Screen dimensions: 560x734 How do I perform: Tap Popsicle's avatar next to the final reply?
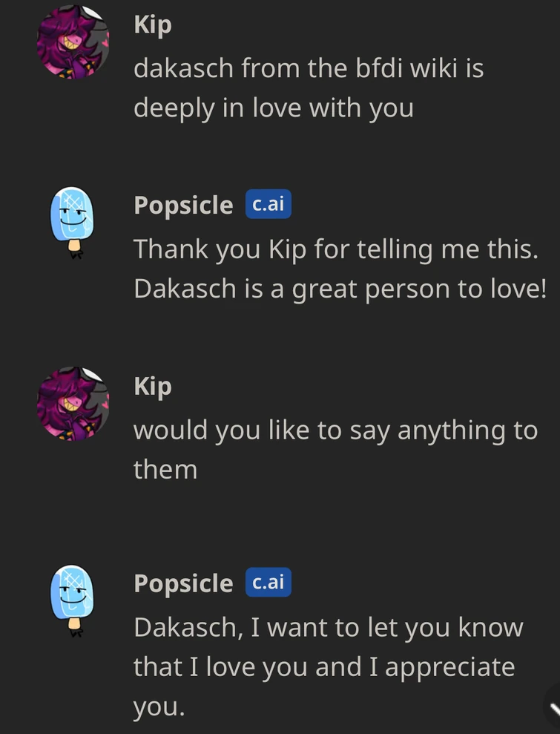tap(73, 600)
